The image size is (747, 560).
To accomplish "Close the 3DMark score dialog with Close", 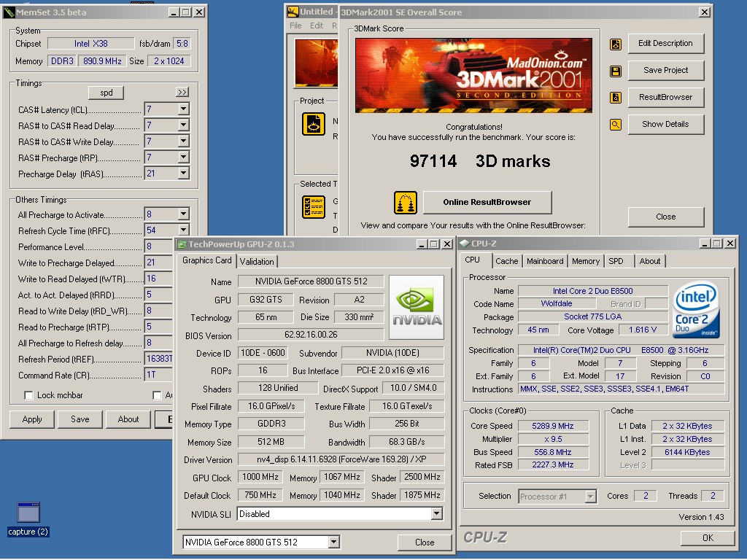I will click(x=665, y=217).
